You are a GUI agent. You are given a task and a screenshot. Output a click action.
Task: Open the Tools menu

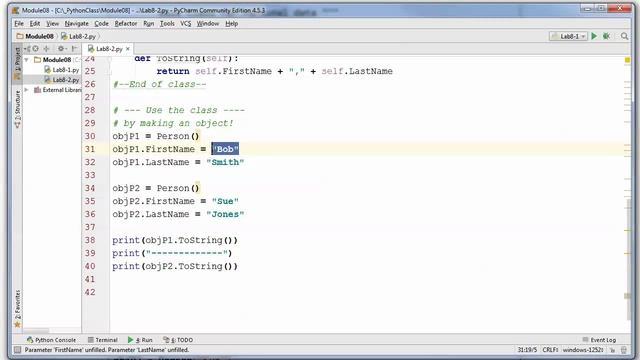167,24
